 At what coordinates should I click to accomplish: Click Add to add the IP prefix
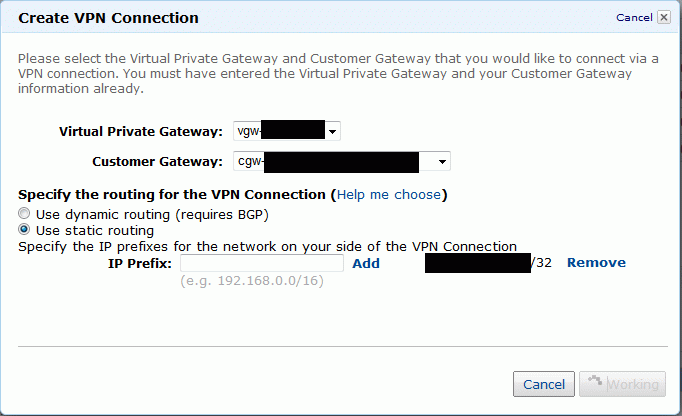click(x=366, y=263)
